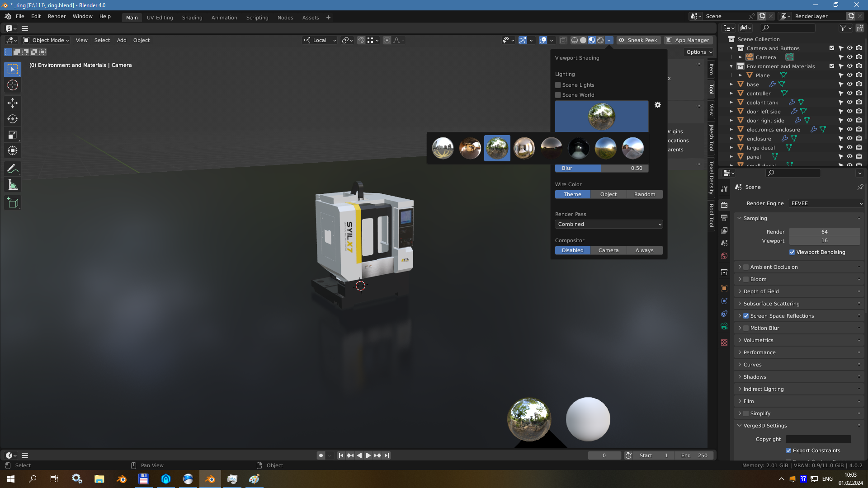Image resolution: width=868 pixels, height=488 pixels.
Task: Open Render properties tab
Action: [x=724, y=205]
